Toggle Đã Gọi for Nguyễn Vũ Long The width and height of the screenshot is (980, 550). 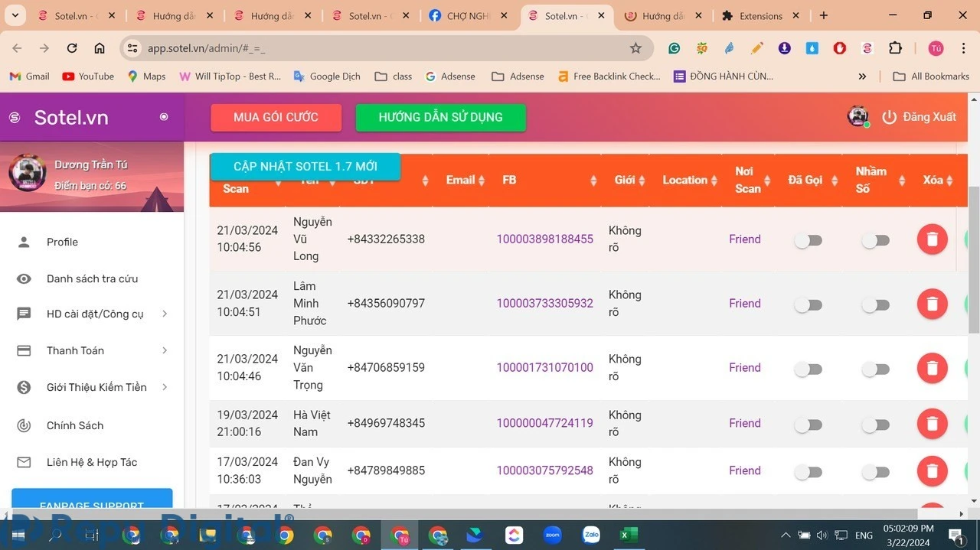[808, 239]
